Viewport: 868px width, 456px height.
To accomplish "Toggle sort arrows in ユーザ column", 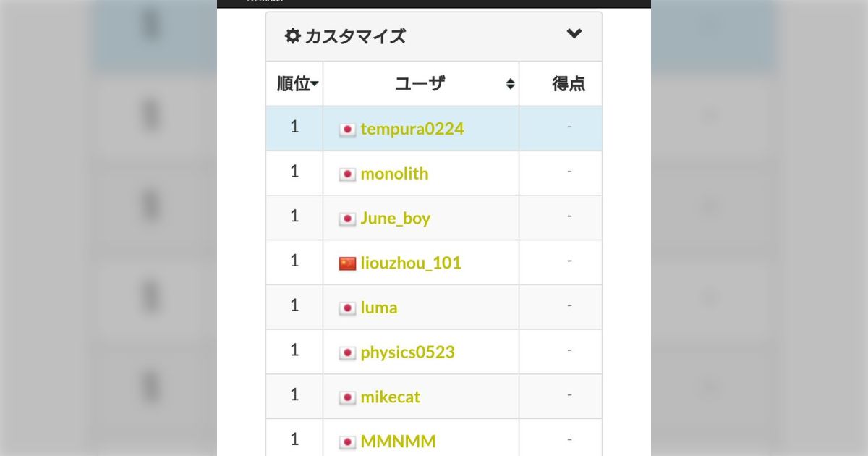I will pyautogui.click(x=510, y=84).
